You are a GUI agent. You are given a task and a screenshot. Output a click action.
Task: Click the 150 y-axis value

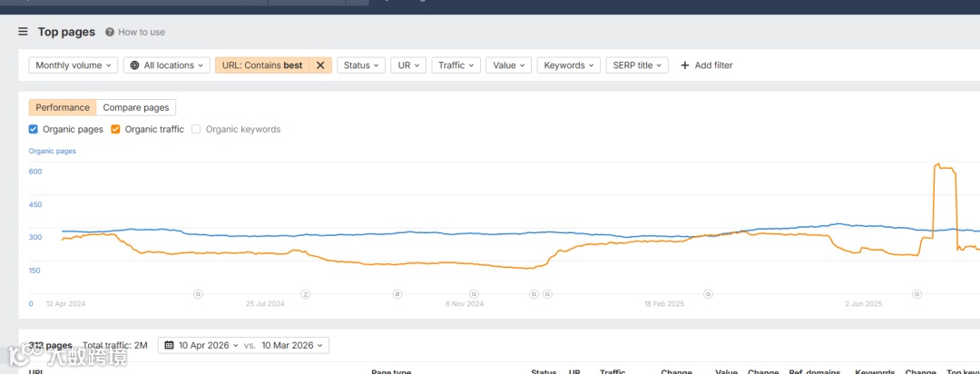(35, 271)
